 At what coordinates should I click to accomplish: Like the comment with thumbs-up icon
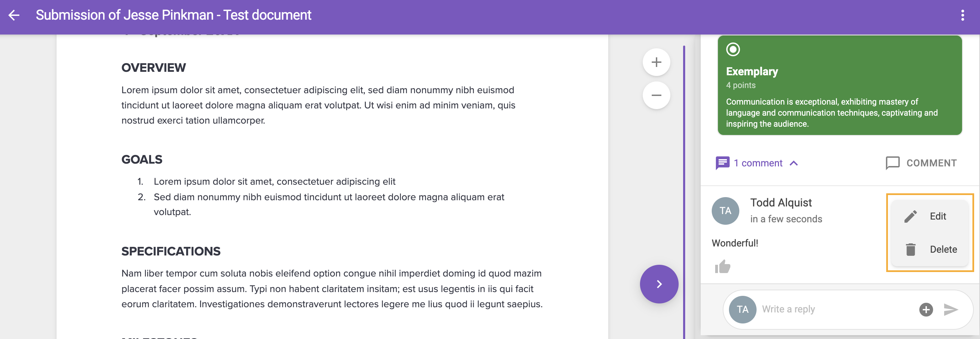pyautogui.click(x=722, y=267)
